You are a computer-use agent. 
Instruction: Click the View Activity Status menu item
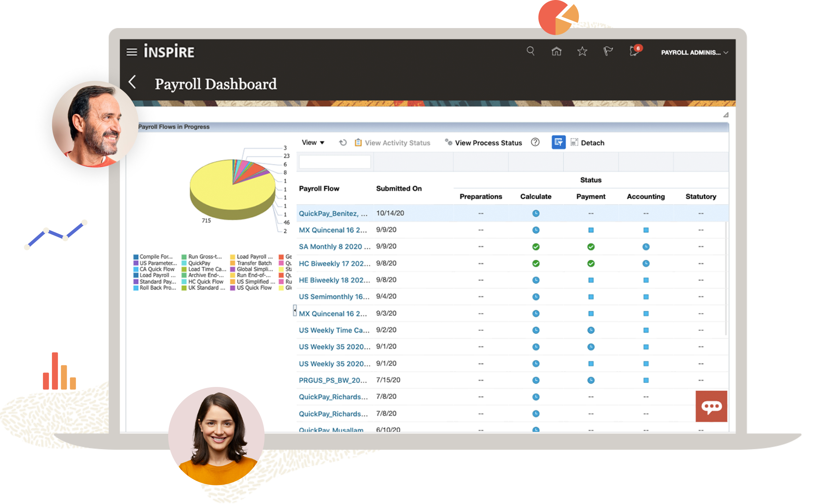(x=397, y=143)
